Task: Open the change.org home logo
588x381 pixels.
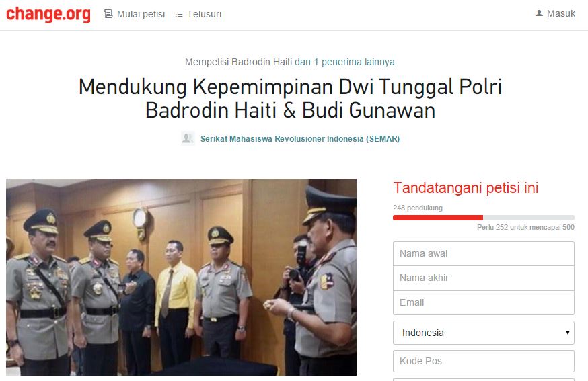Action: pos(48,14)
